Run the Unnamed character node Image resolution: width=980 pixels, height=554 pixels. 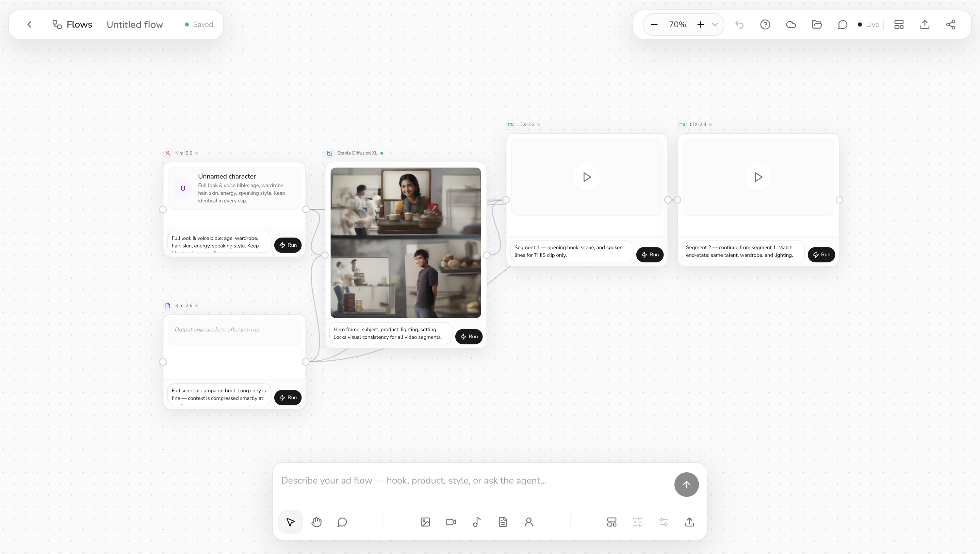(288, 245)
